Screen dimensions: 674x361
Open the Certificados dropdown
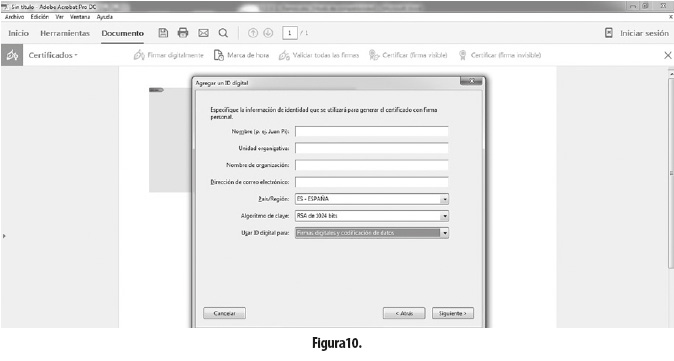pyautogui.click(x=53, y=55)
